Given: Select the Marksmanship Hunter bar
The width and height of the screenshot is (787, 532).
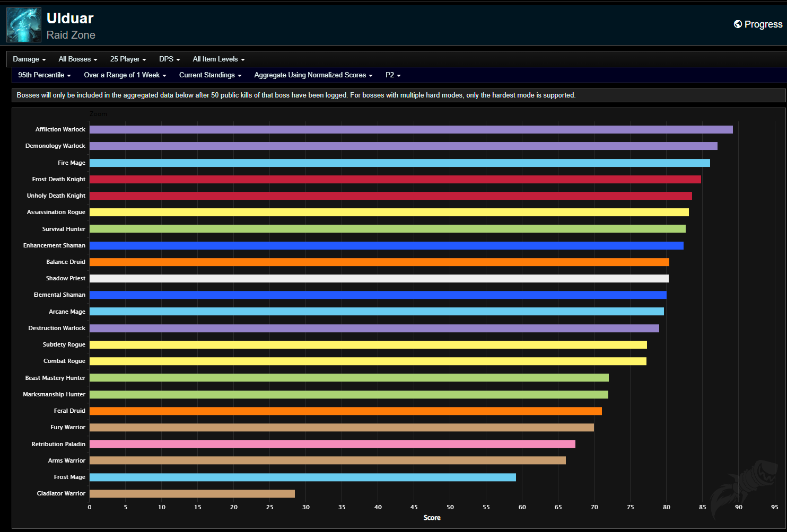Looking at the screenshot, I should [x=349, y=394].
